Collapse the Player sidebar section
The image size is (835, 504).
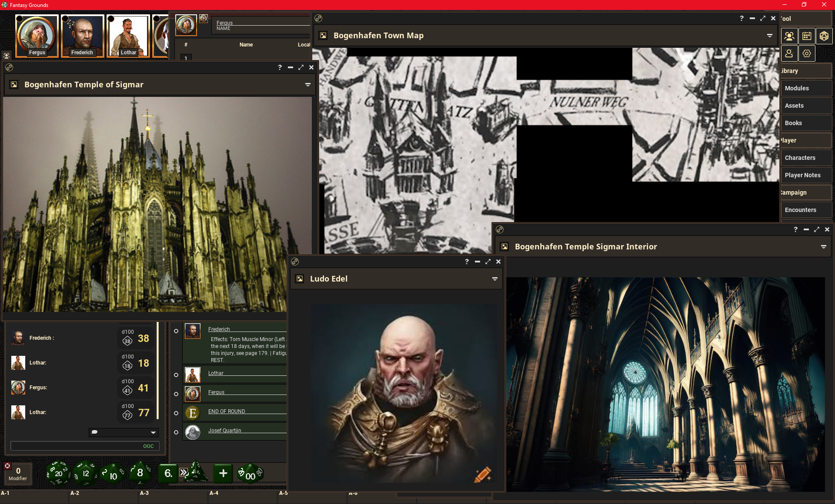tap(806, 140)
